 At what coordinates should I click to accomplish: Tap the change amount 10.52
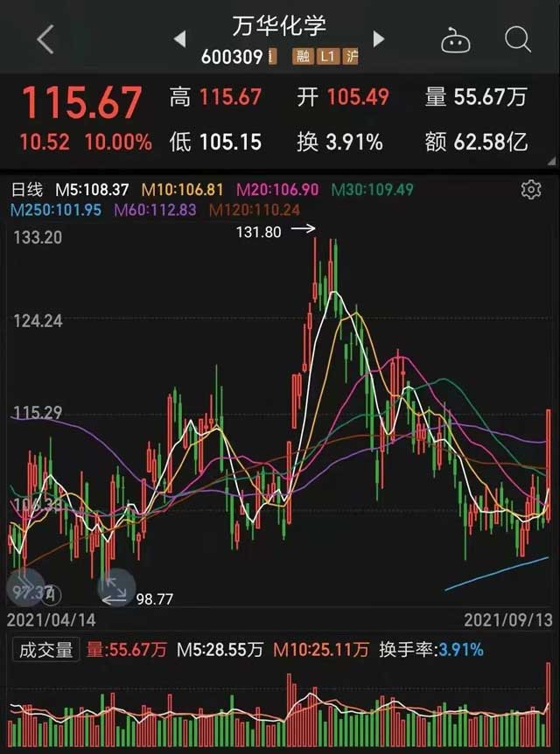click(x=45, y=143)
